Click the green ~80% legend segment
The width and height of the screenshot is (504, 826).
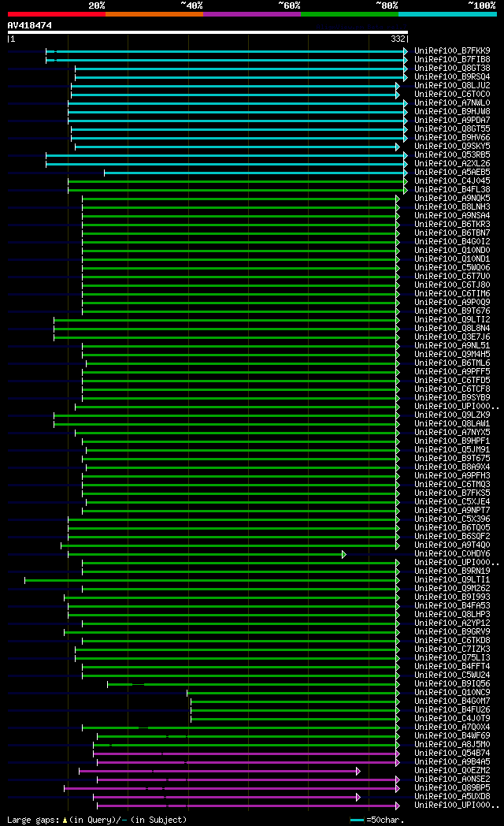[x=350, y=14]
